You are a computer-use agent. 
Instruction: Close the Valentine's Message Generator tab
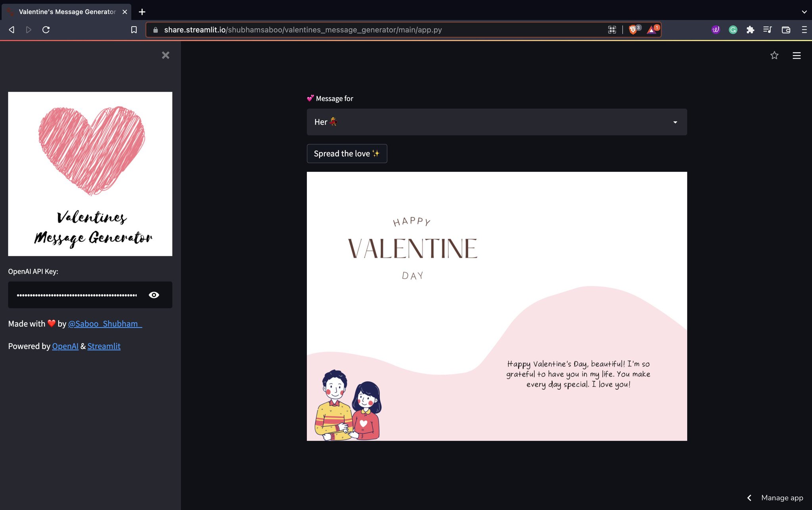click(124, 12)
